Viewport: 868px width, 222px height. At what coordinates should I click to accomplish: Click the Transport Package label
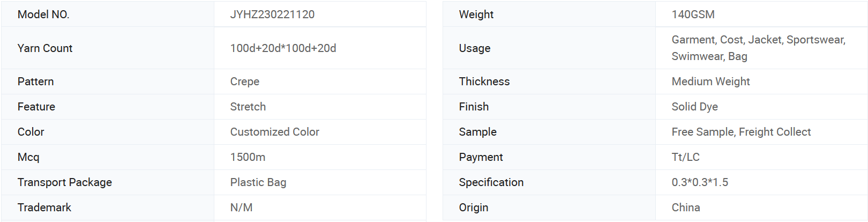click(65, 182)
